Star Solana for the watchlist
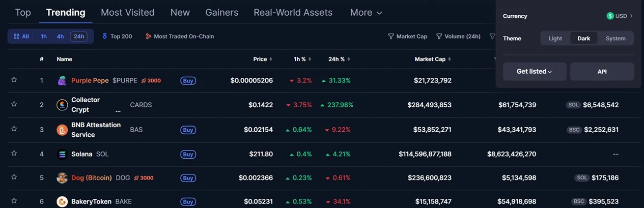The width and height of the screenshot is (644, 208). 14,154
